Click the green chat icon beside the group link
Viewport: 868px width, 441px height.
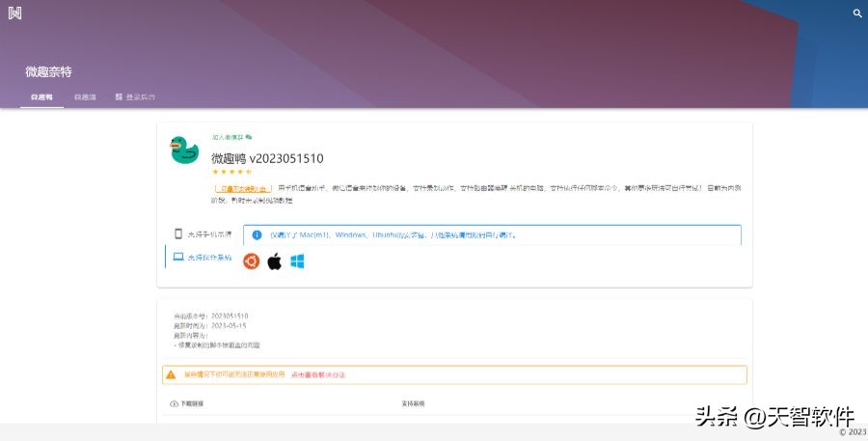pos(249,137)
